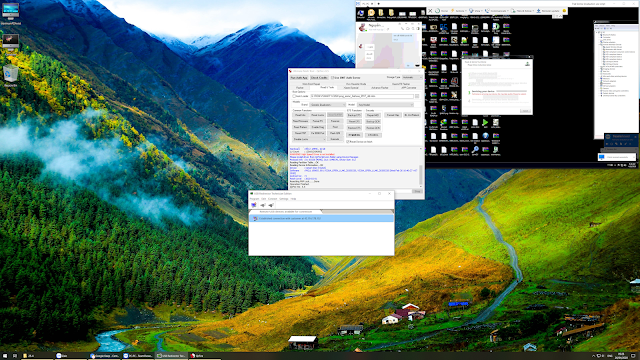
Task: Click the browse file icon beside loader path
Action: click(x=417, y=96)
